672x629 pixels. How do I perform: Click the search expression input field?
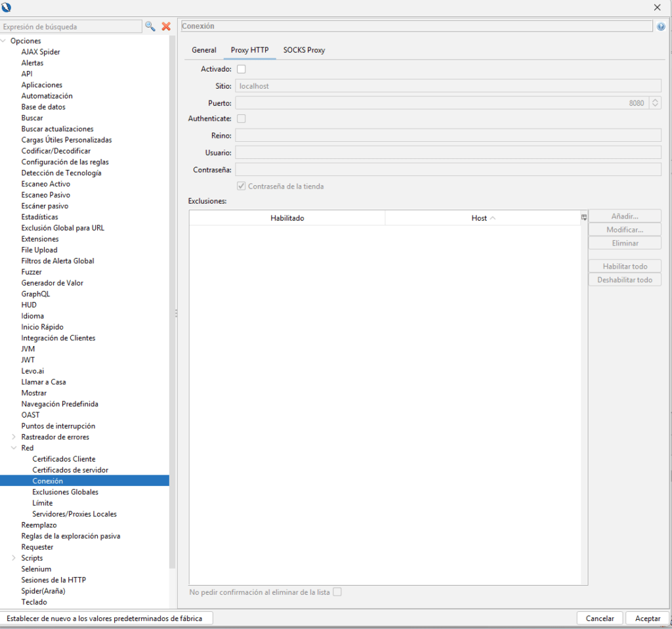(71, 27)
